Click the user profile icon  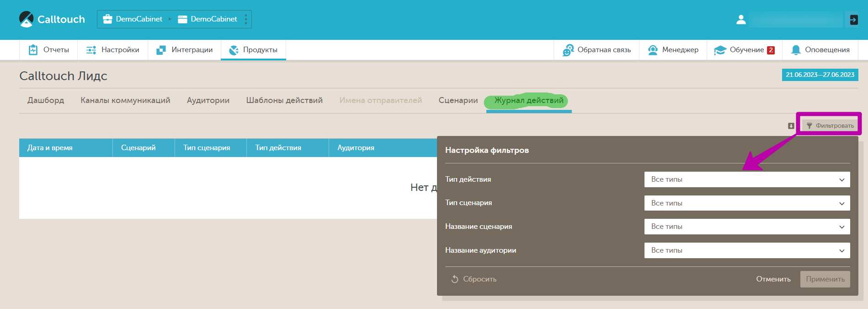(x=741, y=20)
